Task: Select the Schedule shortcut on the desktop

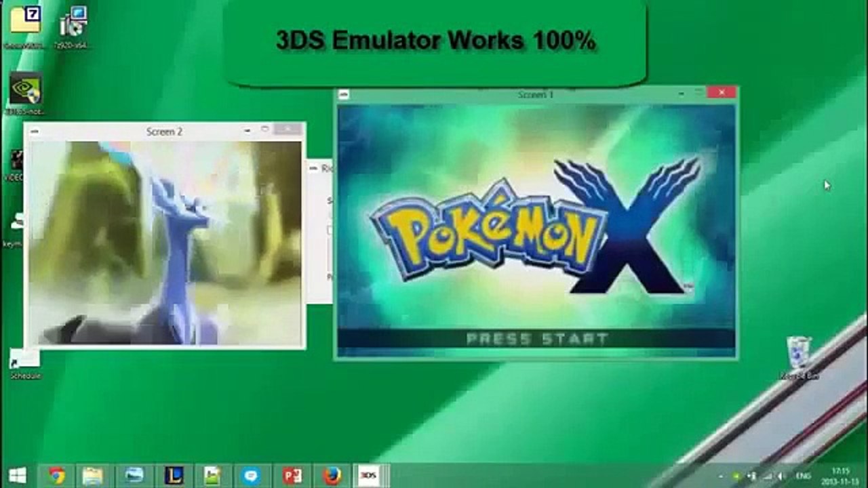Action: (x=24, y=365)
